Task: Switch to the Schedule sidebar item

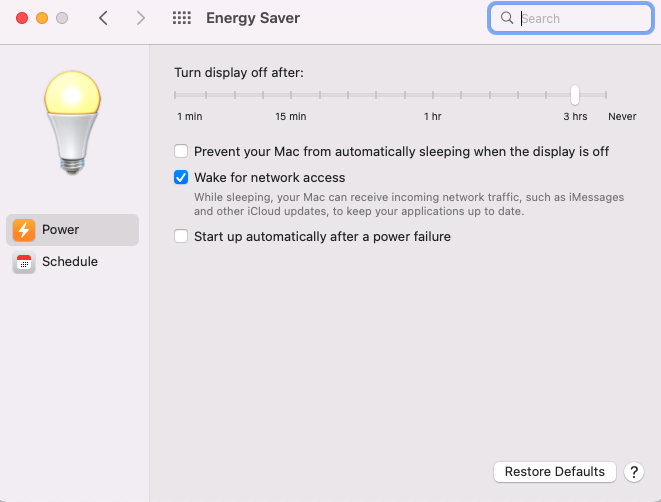Action: (73, 262)
